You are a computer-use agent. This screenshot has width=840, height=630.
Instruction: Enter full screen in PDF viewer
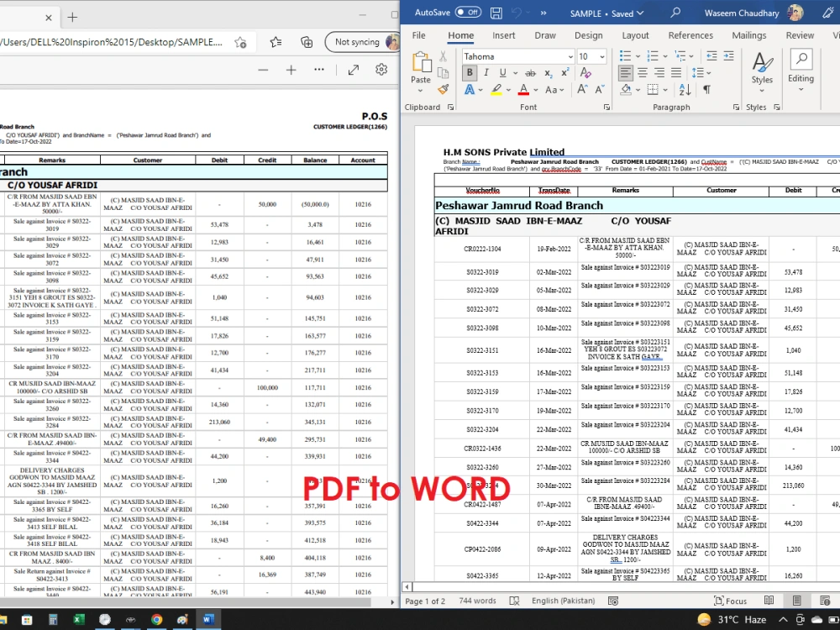click(354, 71)
